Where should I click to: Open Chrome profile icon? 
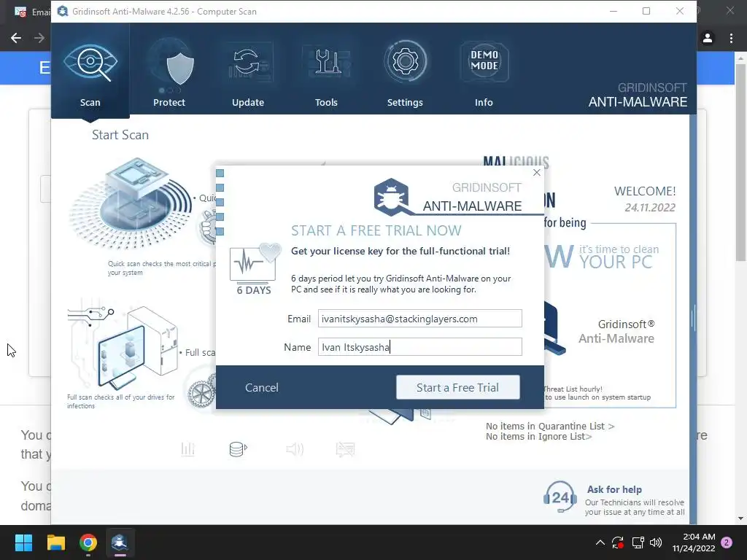[x=708, y=38]
